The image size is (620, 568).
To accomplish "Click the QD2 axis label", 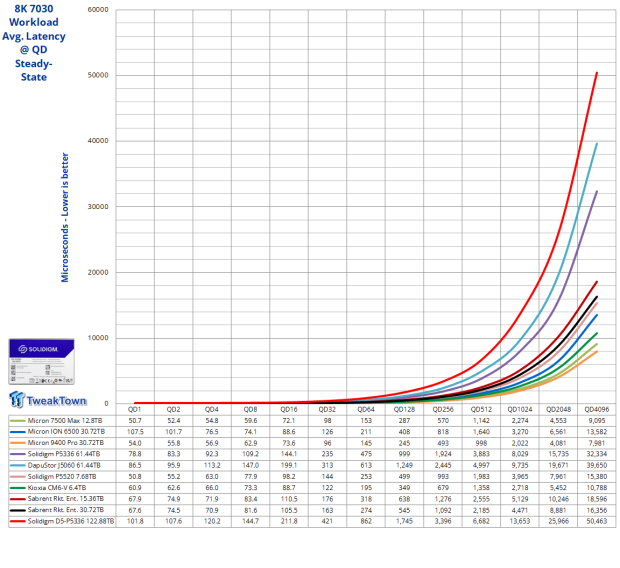I will (173, 409).
